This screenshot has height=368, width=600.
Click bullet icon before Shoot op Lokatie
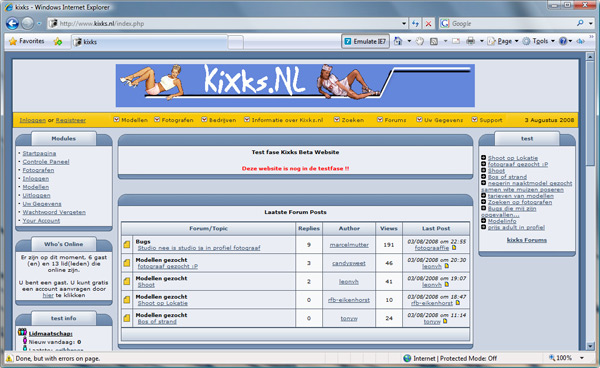click(x=484, y=158)
